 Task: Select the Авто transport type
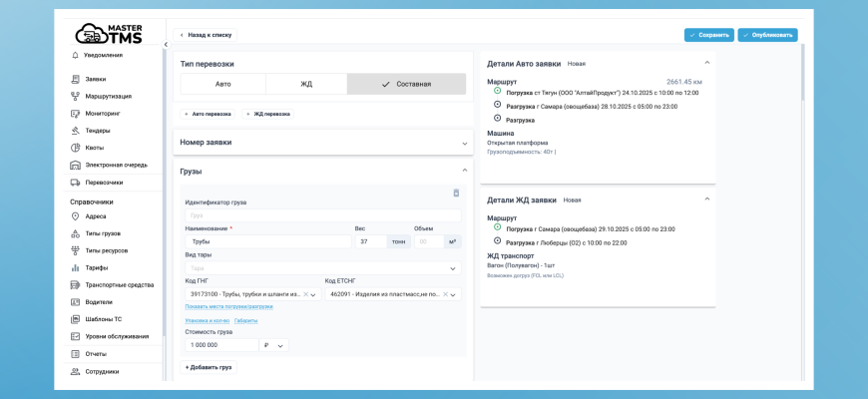pos(222,84)
